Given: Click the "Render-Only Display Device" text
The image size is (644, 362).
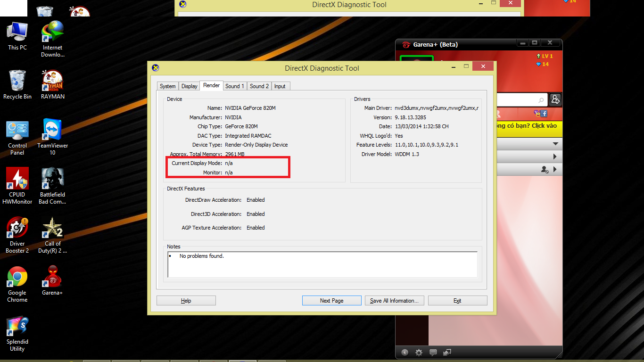Looking at the screenshot, I should click(x=256, y=145).
